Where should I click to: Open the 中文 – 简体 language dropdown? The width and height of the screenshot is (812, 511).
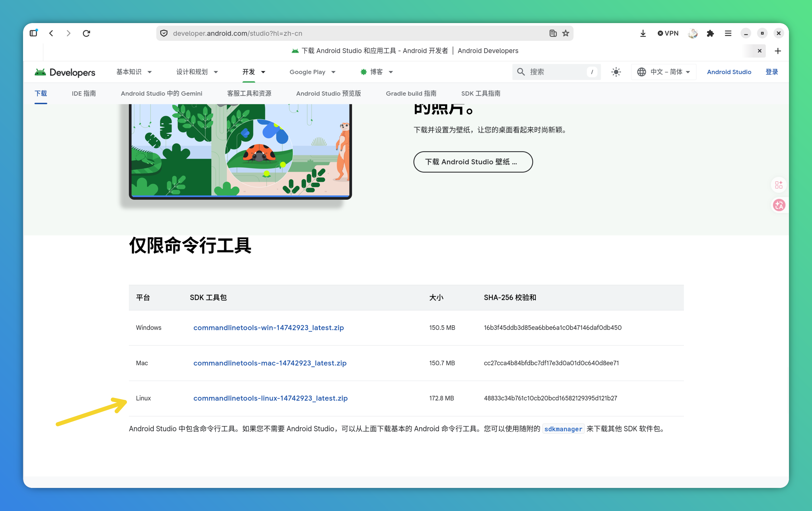coord(663,72)
